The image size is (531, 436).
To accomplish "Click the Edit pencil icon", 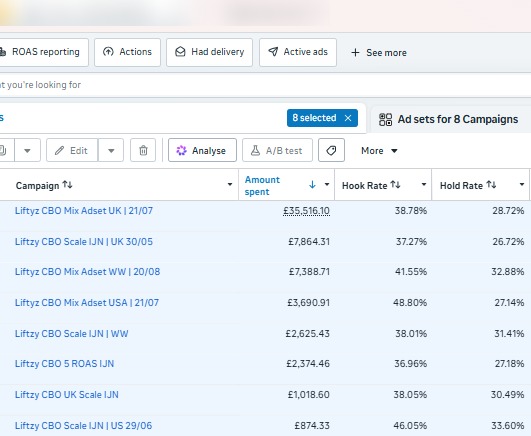I will [x=59, y=150].
